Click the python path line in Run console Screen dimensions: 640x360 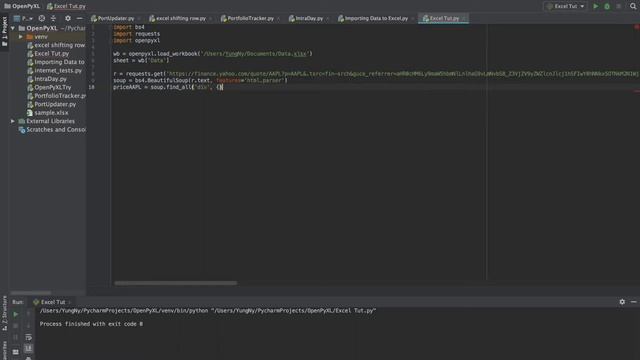coord(208,311)
